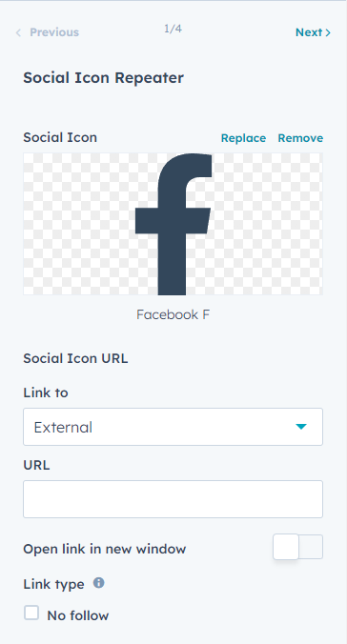Click the Social Icon Repeater heading
Viewport: 347px width, 644px height.
tap(103, 77)
